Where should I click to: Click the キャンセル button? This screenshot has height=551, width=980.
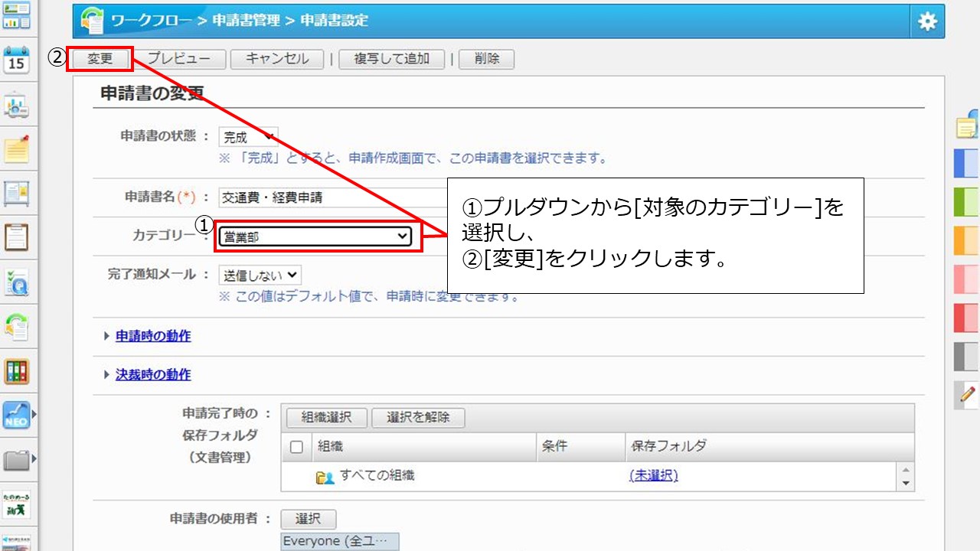[x=277, y=59]
